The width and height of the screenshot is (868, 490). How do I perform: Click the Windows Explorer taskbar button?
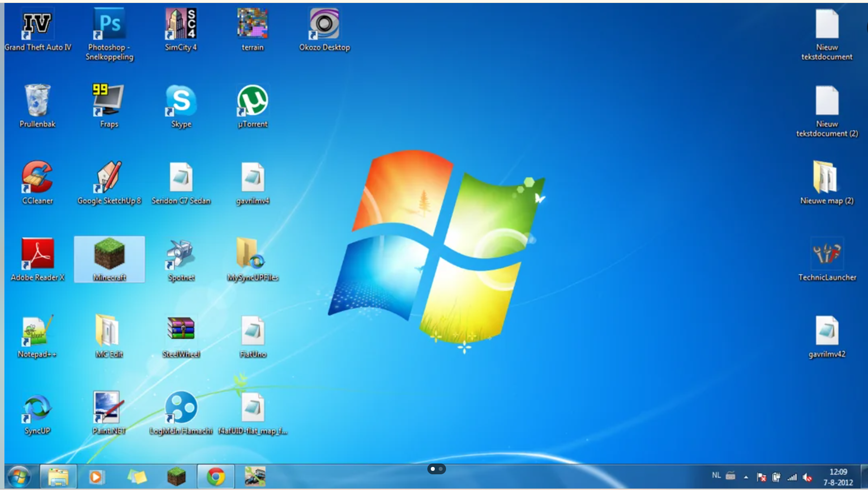pyautogui.click(x=58, y=477)
